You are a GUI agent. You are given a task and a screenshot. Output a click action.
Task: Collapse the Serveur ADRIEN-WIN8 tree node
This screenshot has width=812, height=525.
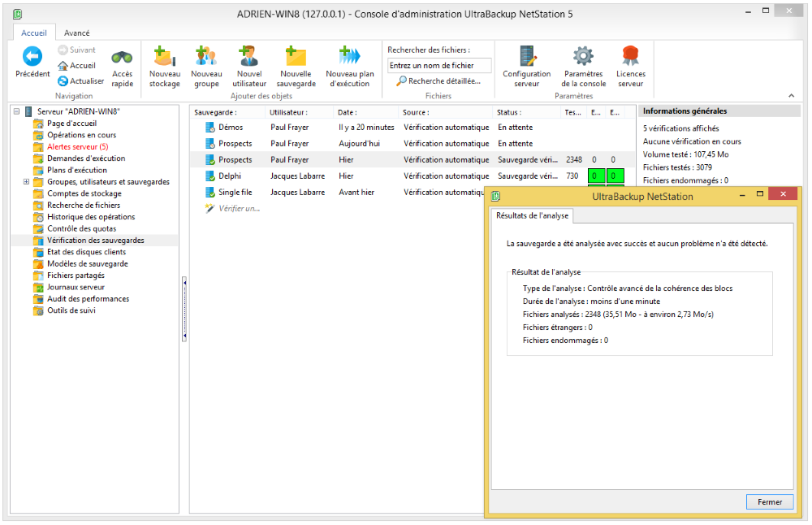pos(16,111)
